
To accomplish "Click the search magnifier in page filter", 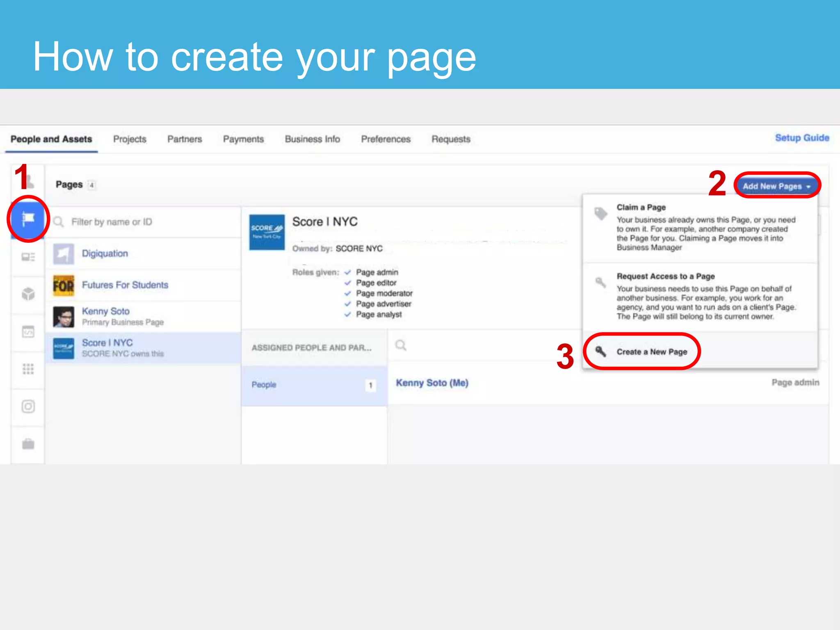I will [x=59, y=222].
